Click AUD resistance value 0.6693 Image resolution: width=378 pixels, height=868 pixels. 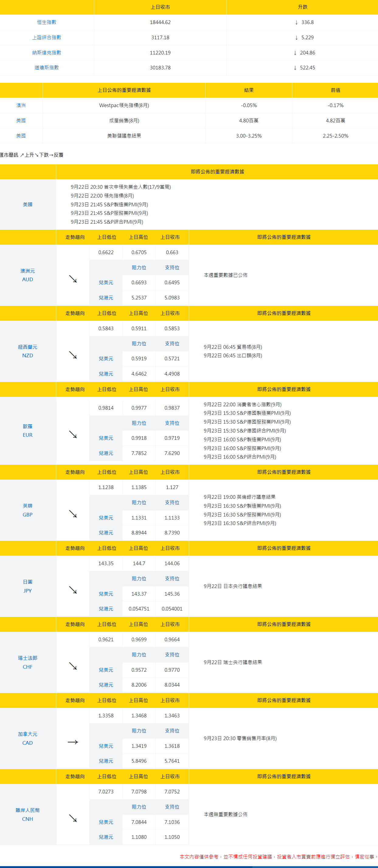click(139, 283)
